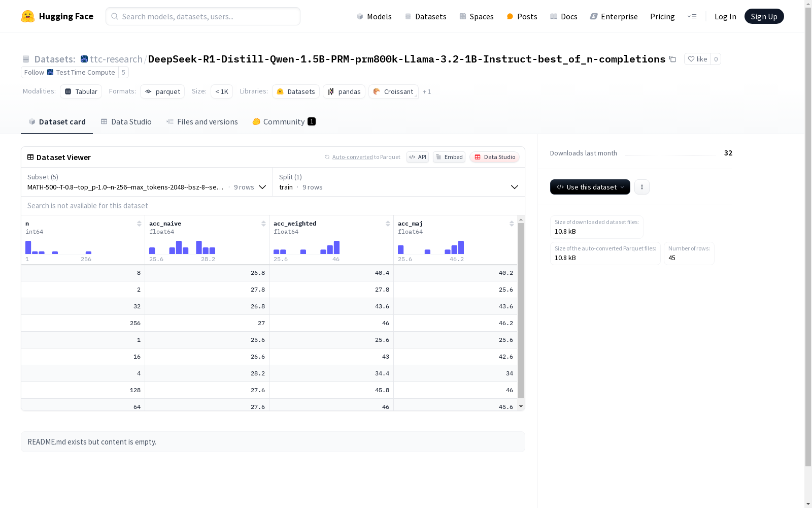Image resolution: width=812 pixels, height=508 pixels.
Task: Click the ttc-research organization avatar icon
Action: [84, 59]
